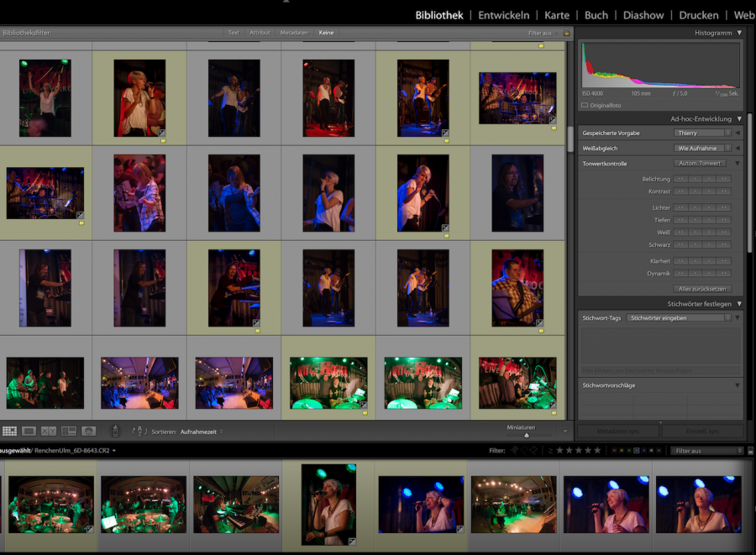The width and height of the screenshot is (756, 555).
Task: Switch to loupe view in the toolbar
Action: tap(29, 431)
